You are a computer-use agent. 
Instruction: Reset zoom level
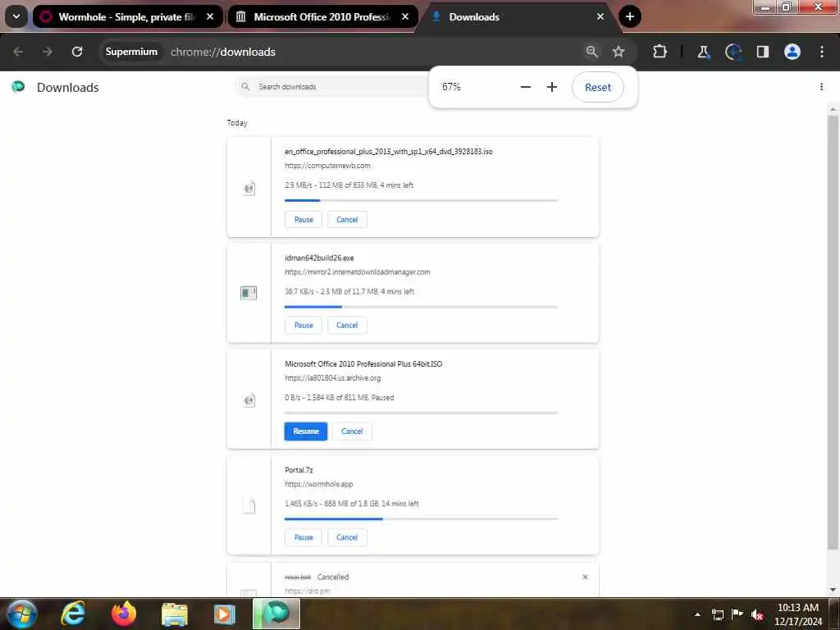(598, 87)
